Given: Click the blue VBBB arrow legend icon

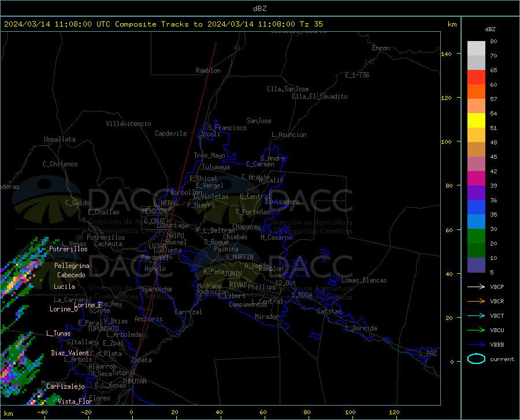Looking at the screenshot, I should tap(476, 344).
